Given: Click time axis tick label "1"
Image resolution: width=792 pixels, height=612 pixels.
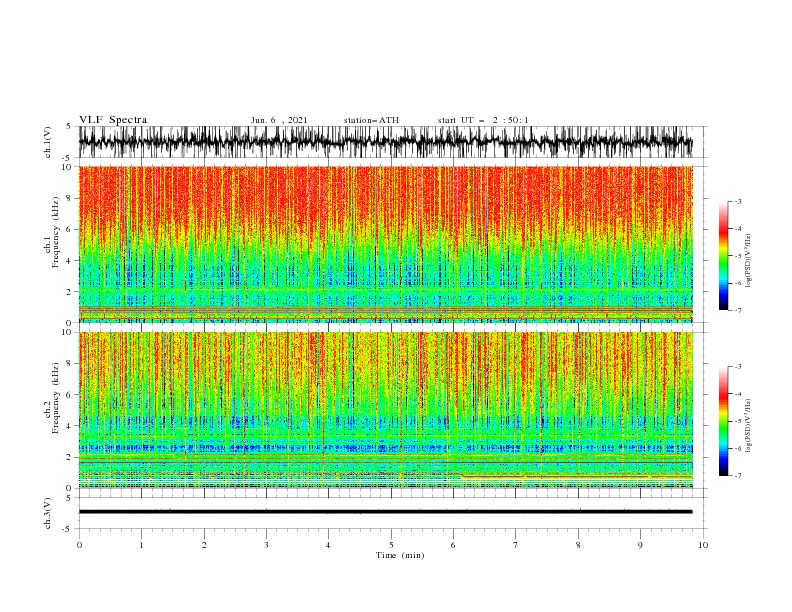Looking at the screenshot, I should pyautogui.click(x=141, y=545).
